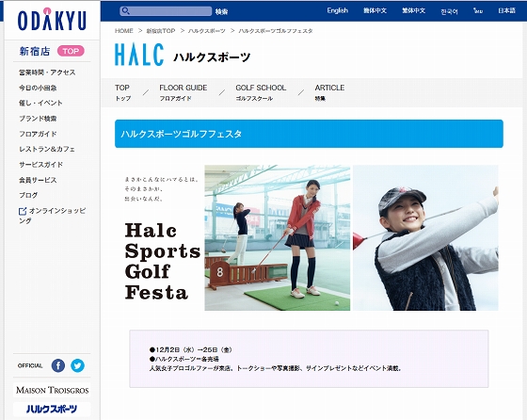Open 新宿店TOP breadcrumb link
This screenshot has width=527, height=420.
161,31
